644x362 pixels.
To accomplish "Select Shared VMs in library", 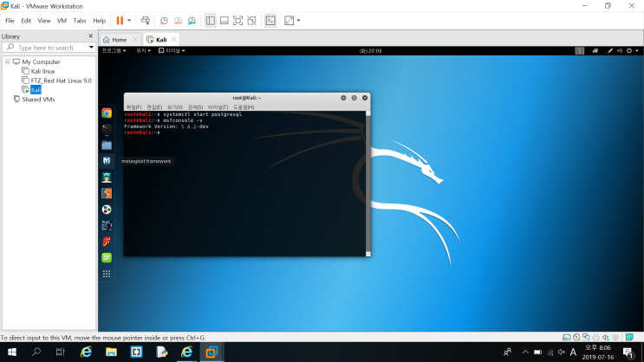I will point(38,100).
